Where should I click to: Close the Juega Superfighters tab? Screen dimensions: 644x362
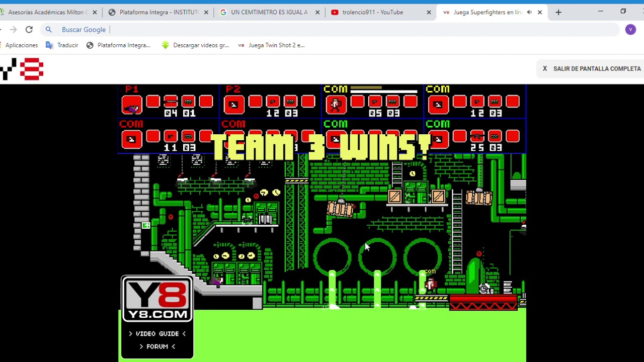tap(540, 12)
